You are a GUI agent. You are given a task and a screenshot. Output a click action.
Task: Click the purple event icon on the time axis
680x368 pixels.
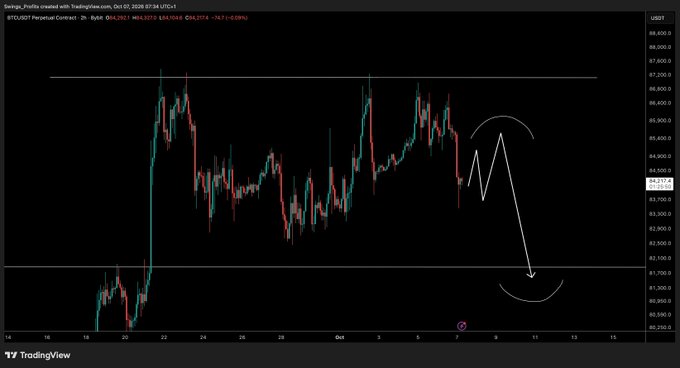[462, 326]
